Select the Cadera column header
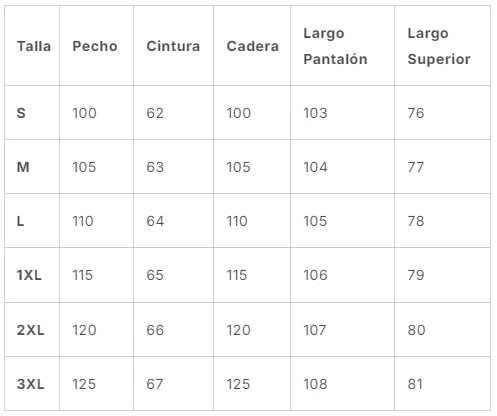Viewport: 497px width, 416px height. coord(253,46)
